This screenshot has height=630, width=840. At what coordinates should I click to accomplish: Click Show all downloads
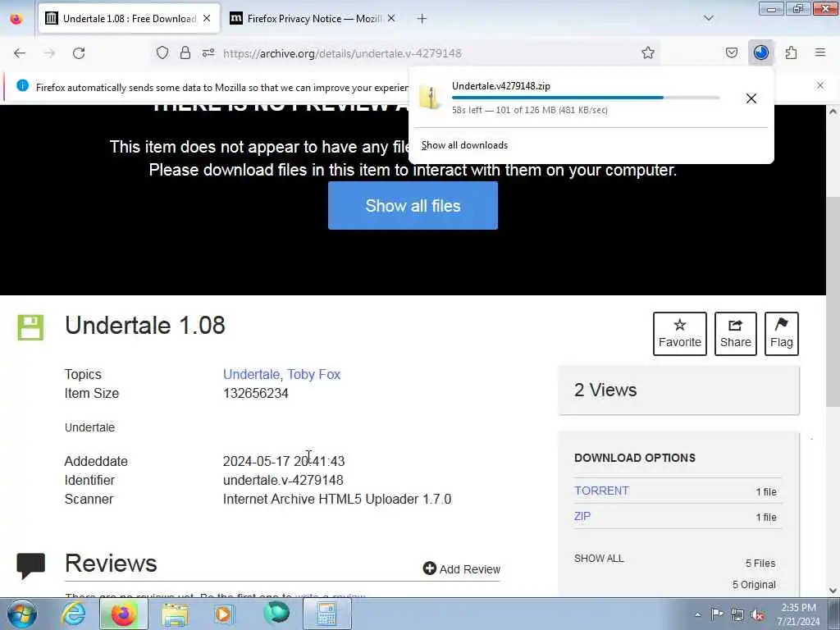pyautogui.click(x=464, y=145)
